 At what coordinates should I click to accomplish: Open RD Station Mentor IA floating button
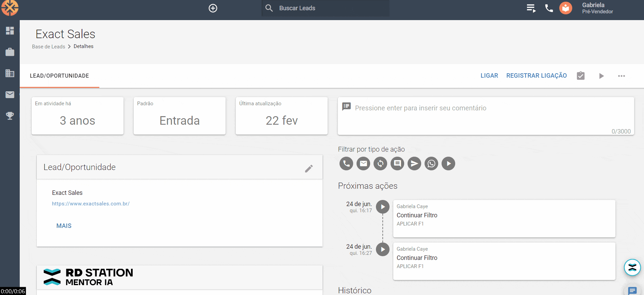pyautogui.click(x=632, y=267)
